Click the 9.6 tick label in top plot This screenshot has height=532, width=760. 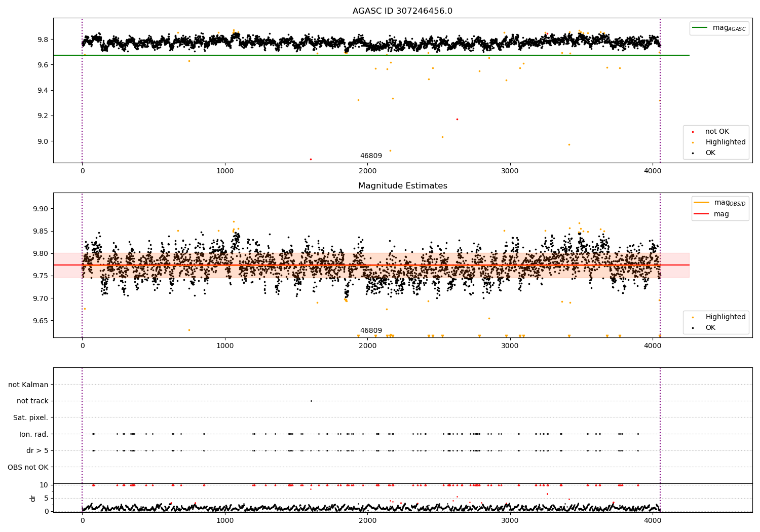43,65
